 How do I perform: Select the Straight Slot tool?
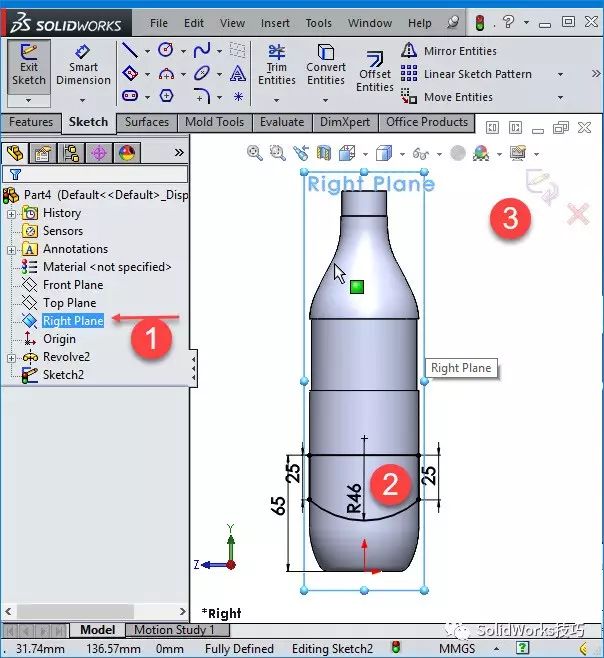pyautogui.click(x=130, y=96)
